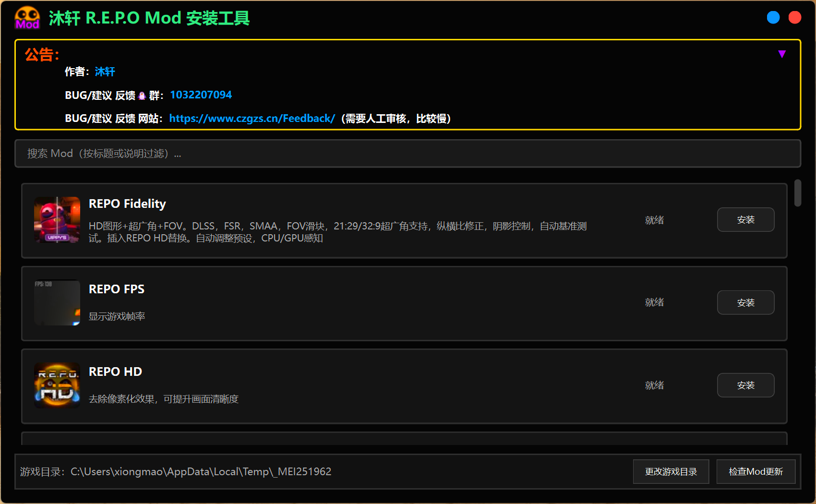816x504 pixels.
Task: Click 就绪 status of REPO FPS
Action: tap(654, 302)
